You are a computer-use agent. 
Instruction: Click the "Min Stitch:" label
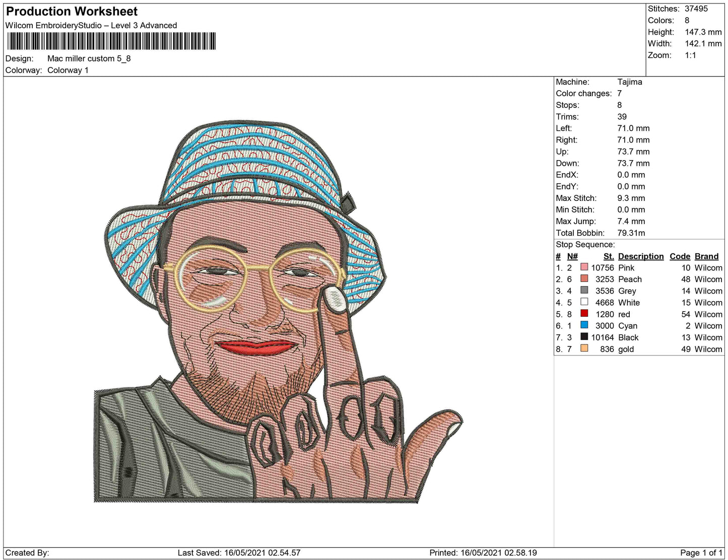pyautogui.click(x=575, y=209)
